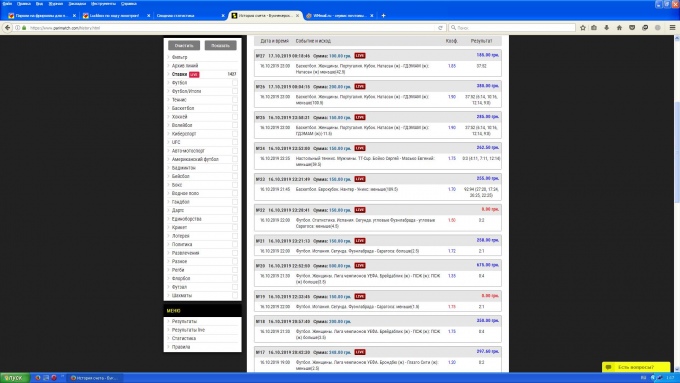This screenshot has height=383, width=680.
Task: Close the first browser tab
Action: [74, 16]
